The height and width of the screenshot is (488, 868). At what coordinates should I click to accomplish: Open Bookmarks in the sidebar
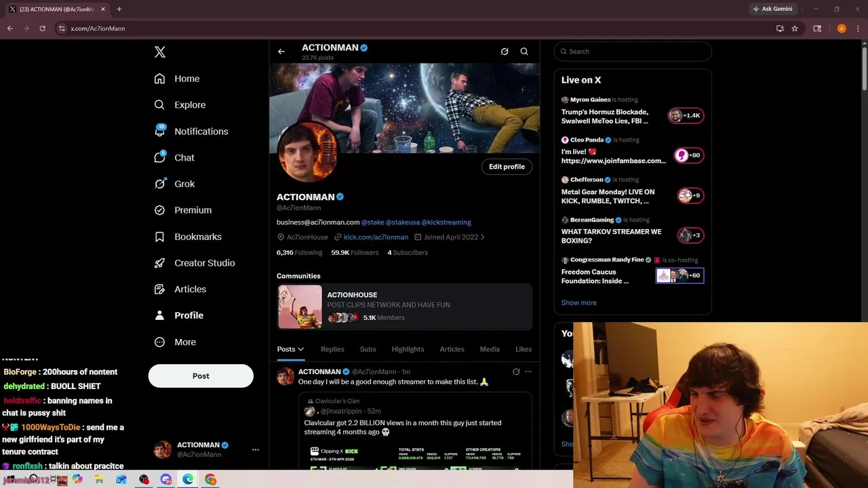point(188,237)
